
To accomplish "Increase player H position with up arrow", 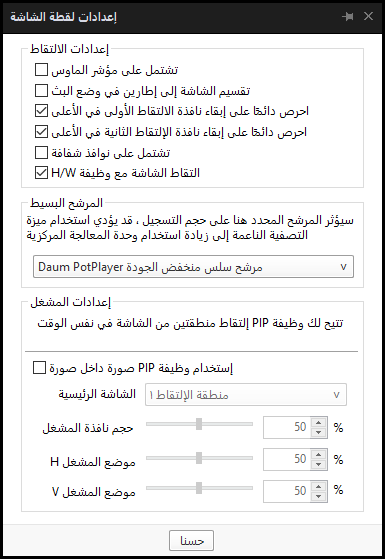I will click(319, 455).
